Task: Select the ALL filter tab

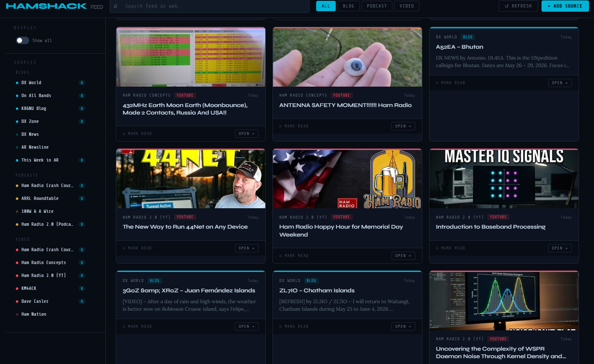Action: (326, 6)
